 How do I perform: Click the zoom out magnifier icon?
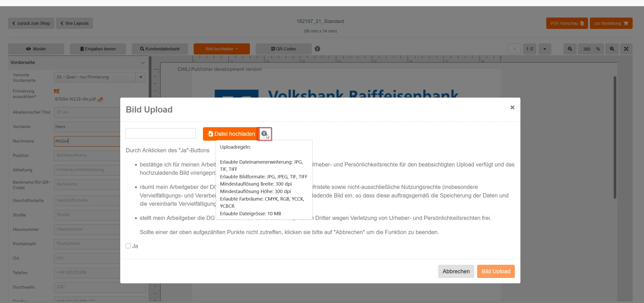point(570,49)
